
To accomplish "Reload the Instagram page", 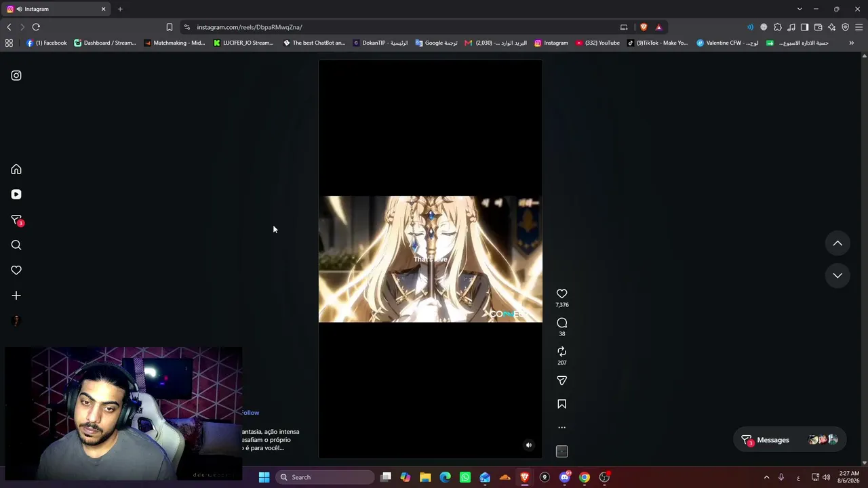I will point(36,27).
